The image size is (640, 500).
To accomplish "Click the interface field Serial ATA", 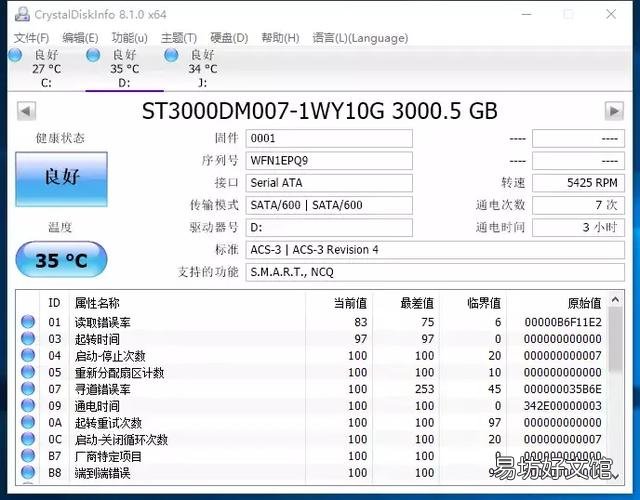I will pyautogui.click(x=329, y=183).
